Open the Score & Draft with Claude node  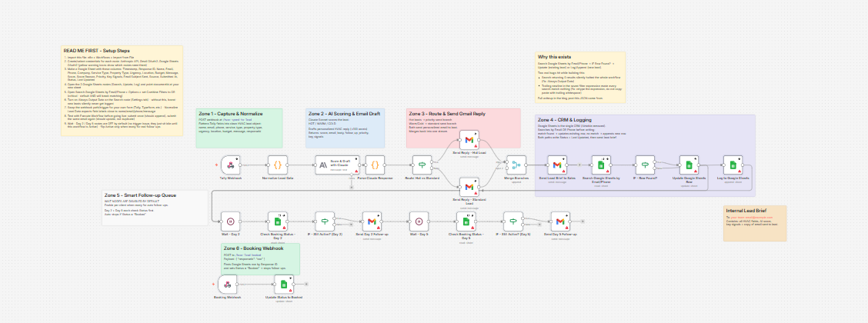(337, 165)
